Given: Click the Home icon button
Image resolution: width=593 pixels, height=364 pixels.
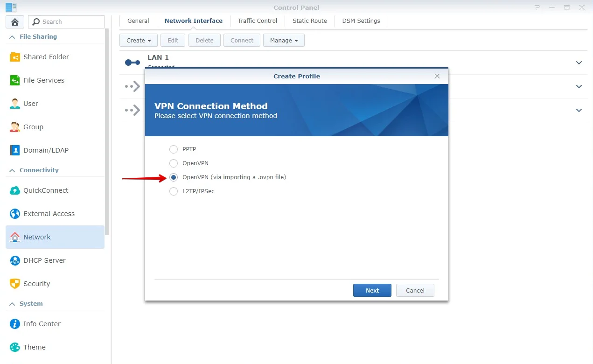Looking at the screenshot, I should coord(15,22).
